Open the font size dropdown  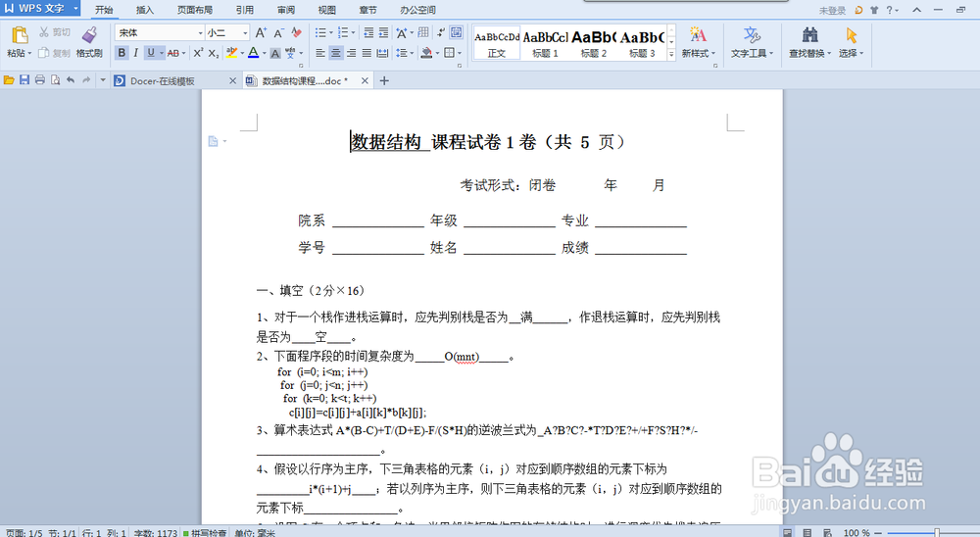(245, 32)
